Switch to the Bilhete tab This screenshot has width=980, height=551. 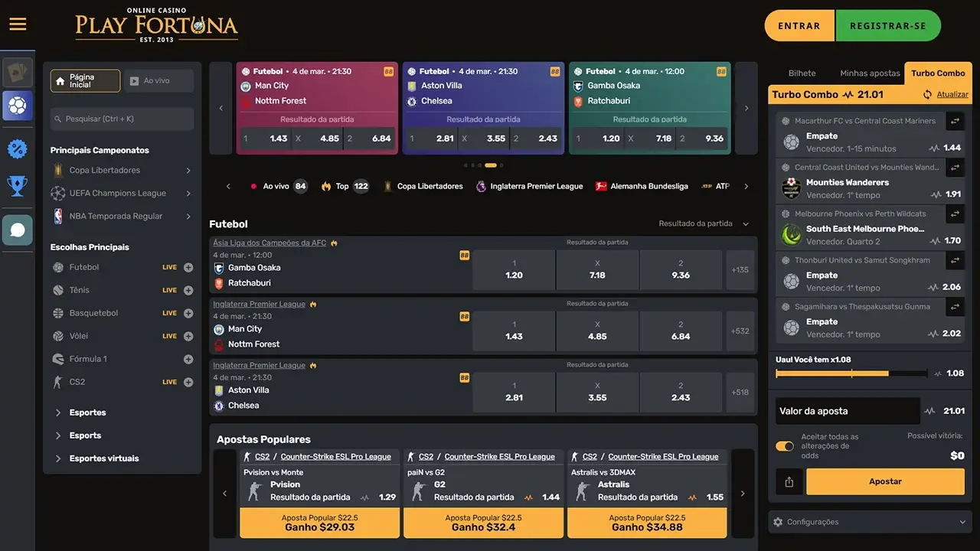click(802, 73)
